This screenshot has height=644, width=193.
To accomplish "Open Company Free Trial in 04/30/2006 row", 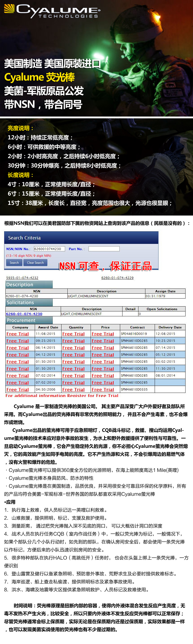I will pos(18,390).
